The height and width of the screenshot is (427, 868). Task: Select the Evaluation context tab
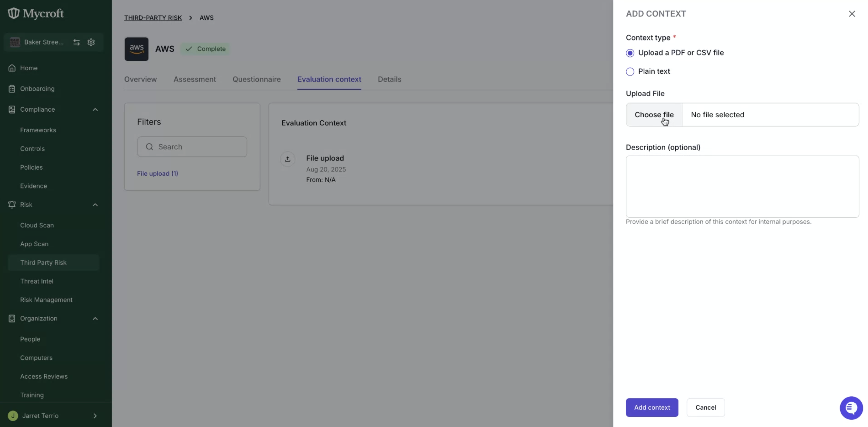coord(329,79)
